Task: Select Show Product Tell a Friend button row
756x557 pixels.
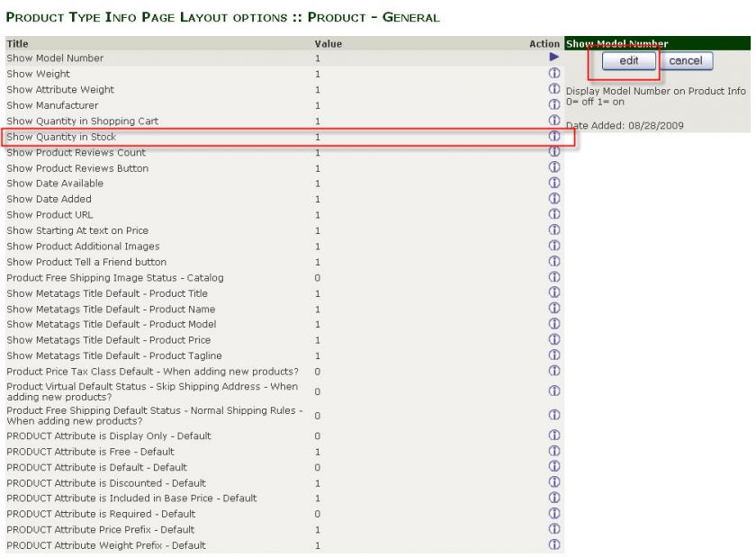Action: coord(86,262)
